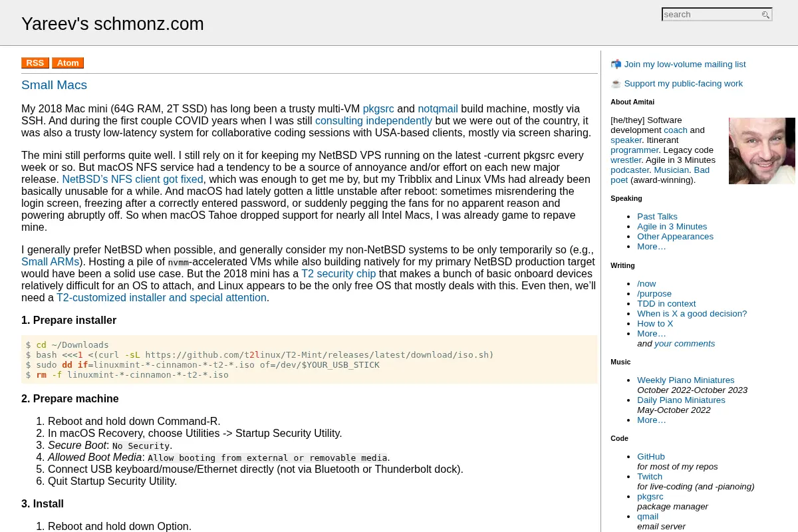Open When is X a good decision? link
The width and height of the screenshot is (798, 532).
pyautogui.click(x=692, y=314)
